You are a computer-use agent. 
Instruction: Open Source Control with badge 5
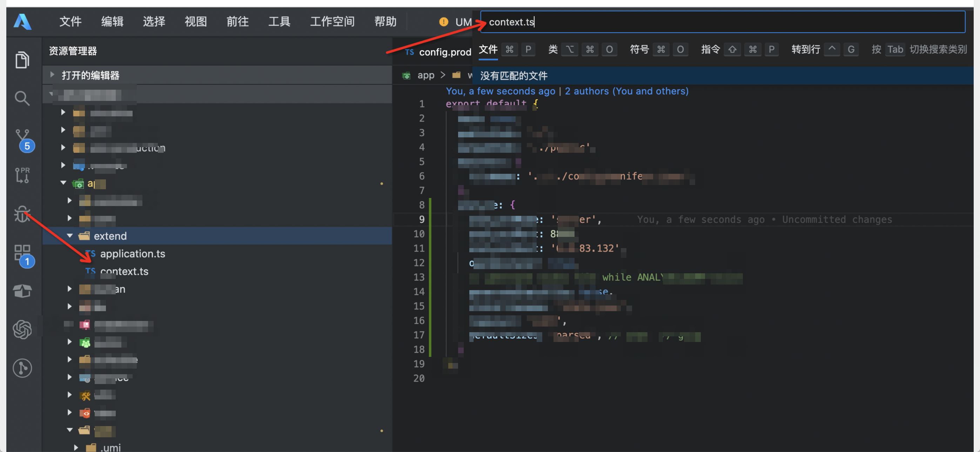(x=24, y=140)
